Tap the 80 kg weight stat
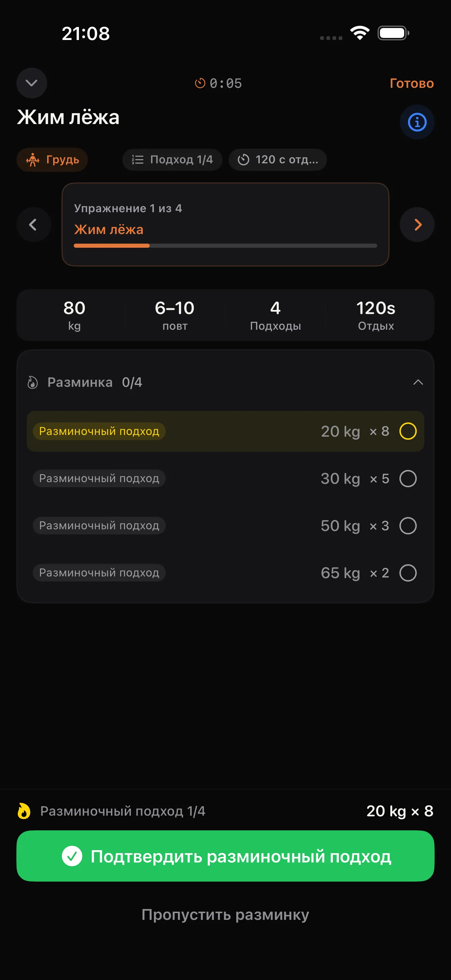This screenshot has width=451, height=980. click(74, 315)
